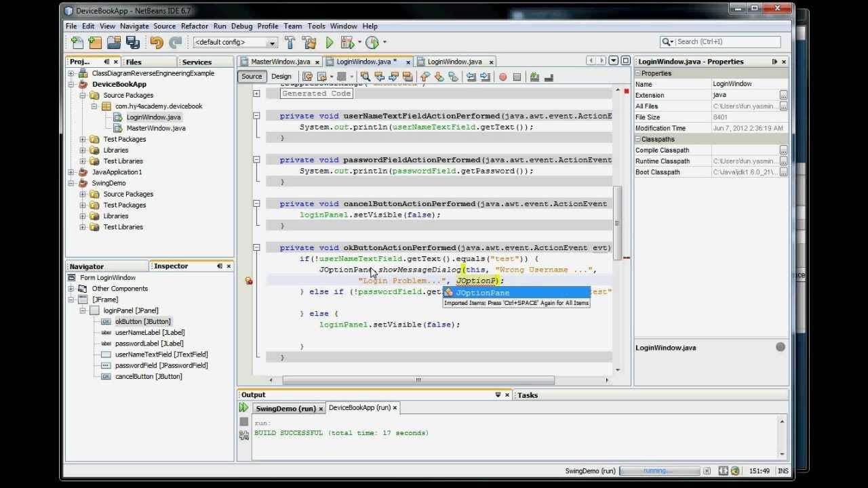Open the Inspector tab
Image resolution: width=868 pixels, height=488 pixels.
point(171,266)
